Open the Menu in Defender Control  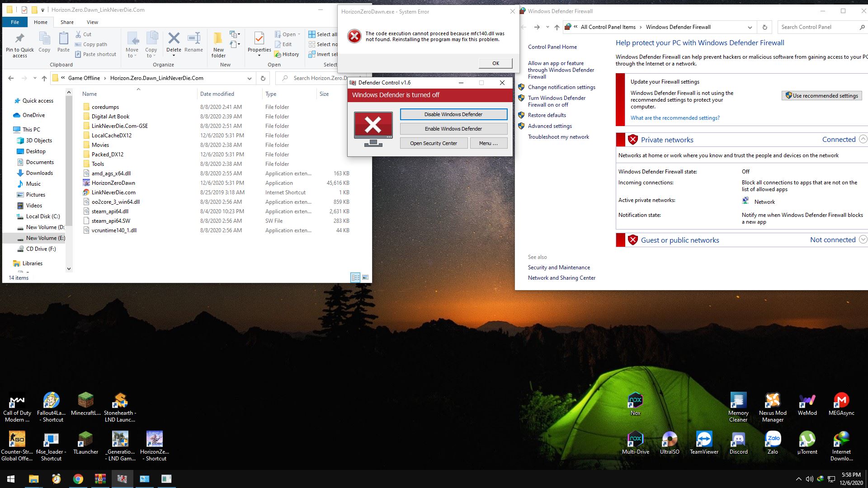coord(488,142)
